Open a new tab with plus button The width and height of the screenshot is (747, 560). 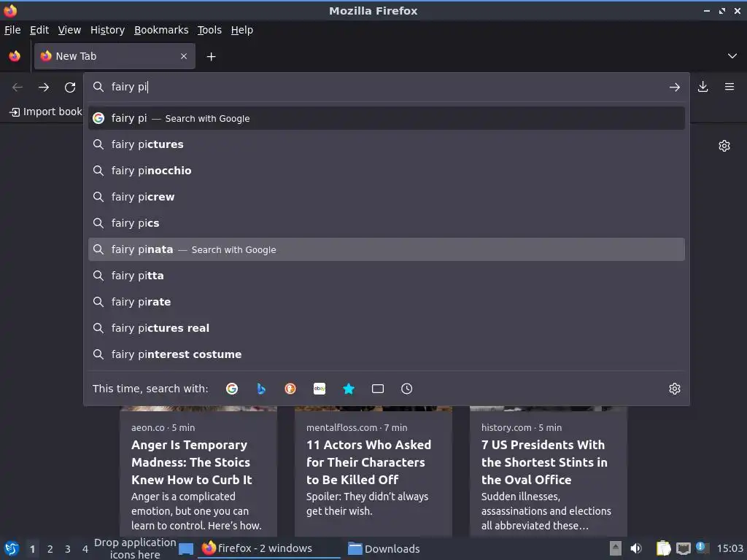(211, 57)
